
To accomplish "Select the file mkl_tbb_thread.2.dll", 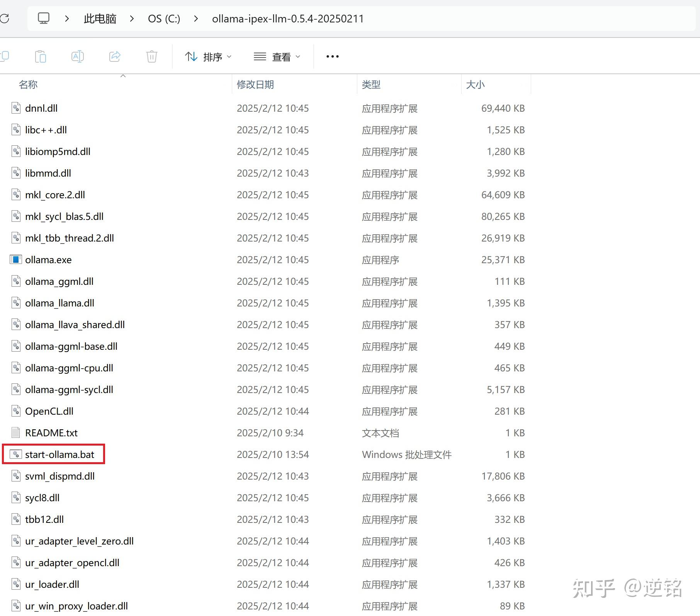I will tap(70, 238).
